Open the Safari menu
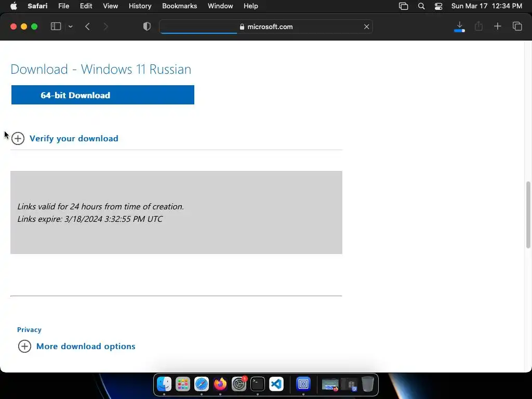532x399 pixels. pos(37,6)
